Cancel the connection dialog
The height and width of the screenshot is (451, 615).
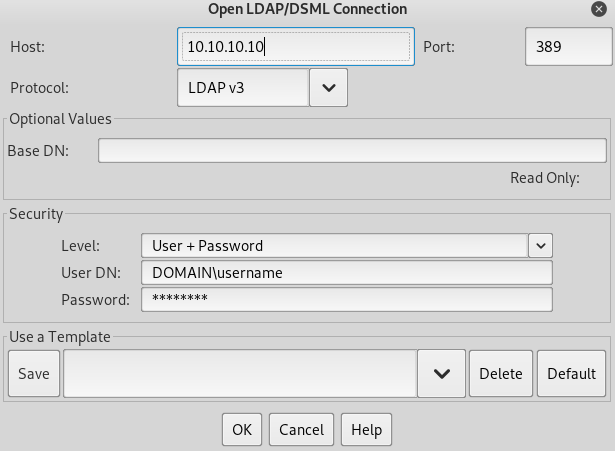[301, 430]
